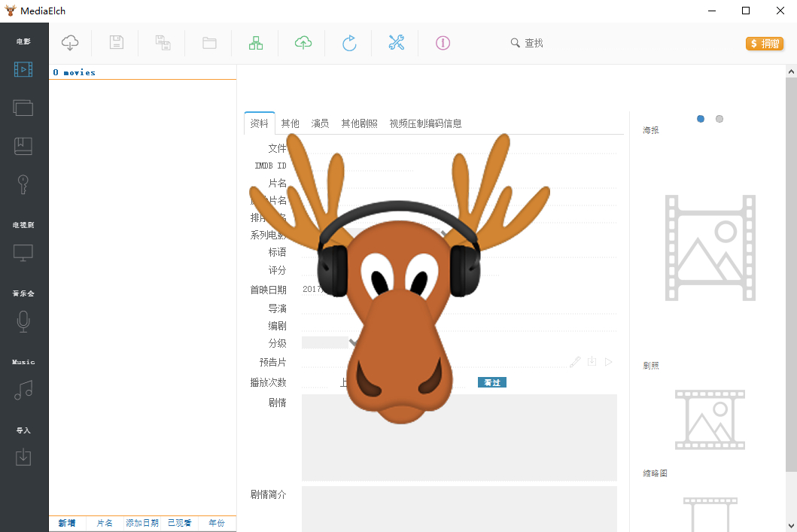Click the 捐赠 donate button
Viewport: 797px width, 532px height.
765,44
